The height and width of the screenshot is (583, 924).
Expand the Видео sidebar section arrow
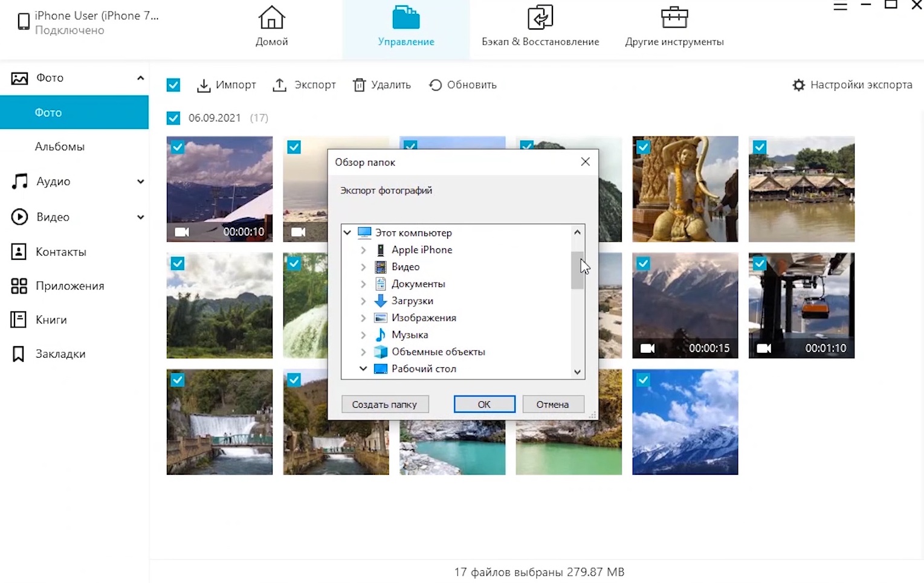tap(140, 217)
